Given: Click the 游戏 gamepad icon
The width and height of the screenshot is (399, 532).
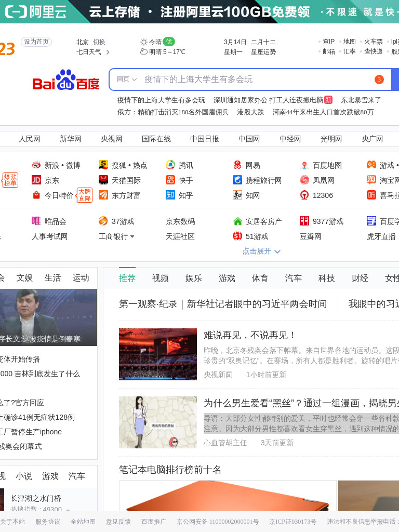Looking at the screenshot, I should coord(371,165).
